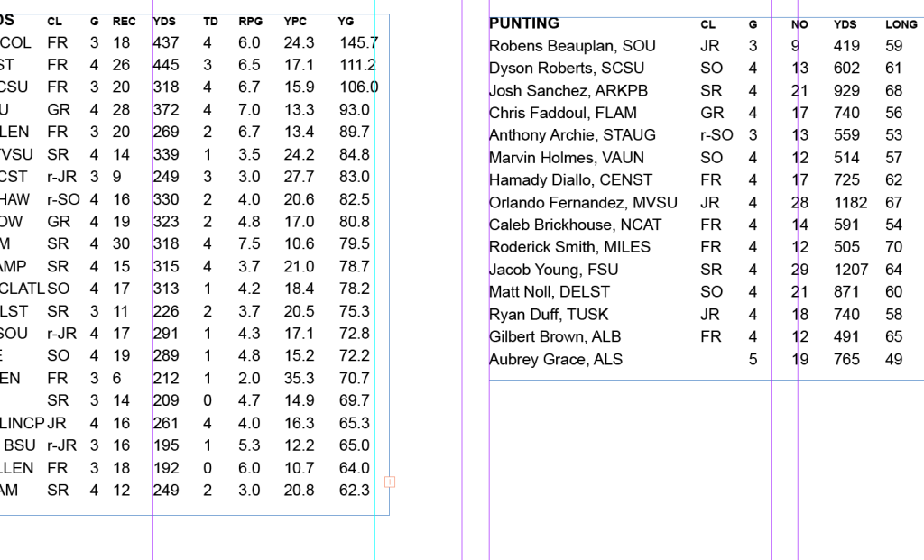
Task: Place cursor in Chris Faddoul, FLAM
Action: 563,114
